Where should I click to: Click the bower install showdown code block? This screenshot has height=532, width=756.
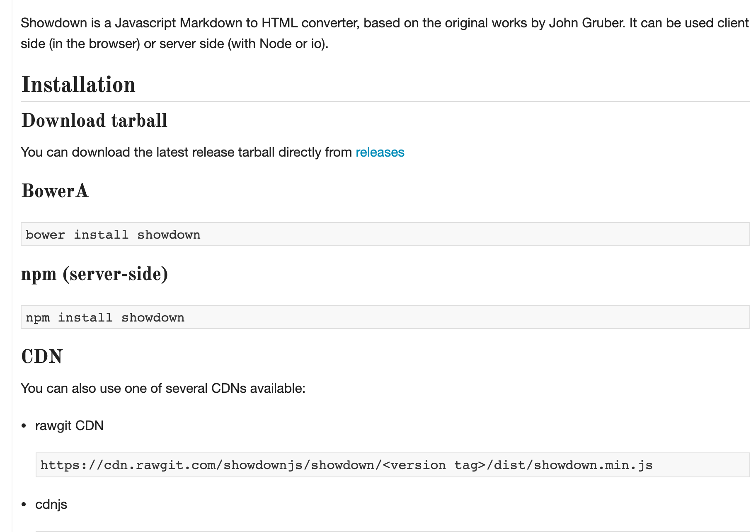click(x=385, y=234)
